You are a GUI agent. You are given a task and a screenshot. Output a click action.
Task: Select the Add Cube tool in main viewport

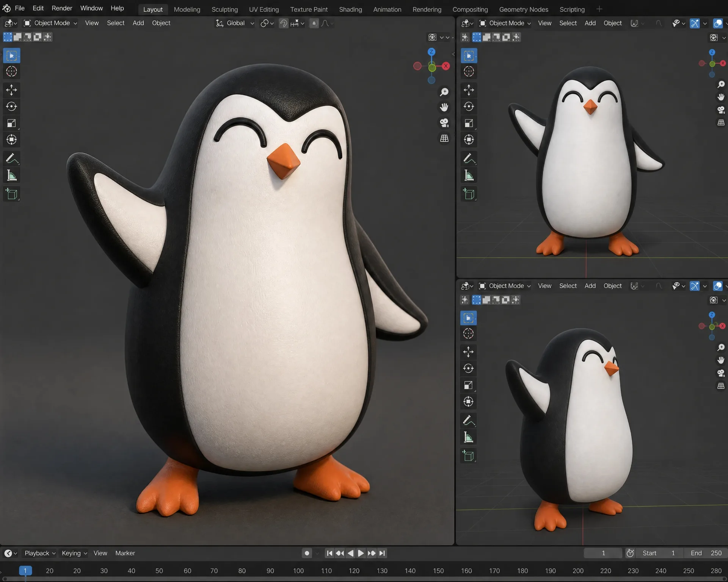click(x=11, y=194)
